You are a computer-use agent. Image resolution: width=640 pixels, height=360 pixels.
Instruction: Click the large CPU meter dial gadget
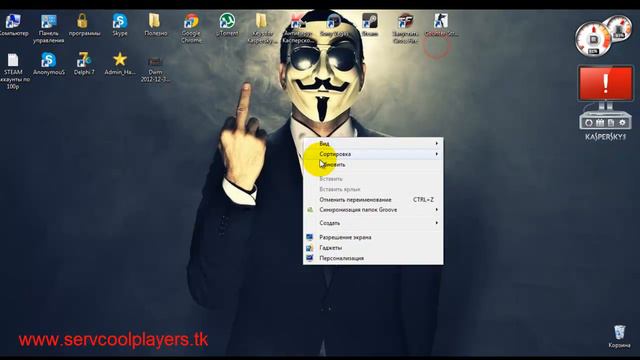593,40
